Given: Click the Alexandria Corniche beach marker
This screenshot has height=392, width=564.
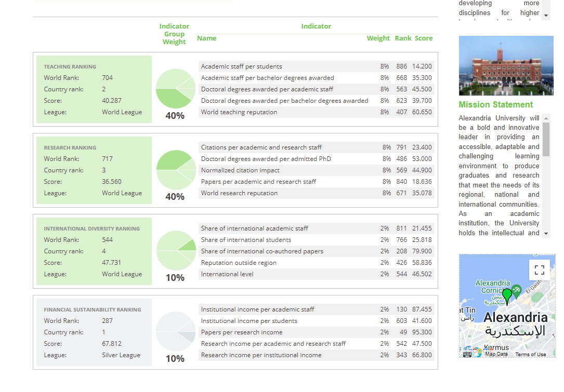Looking at the screenshot, I should (x=516, y=290).
